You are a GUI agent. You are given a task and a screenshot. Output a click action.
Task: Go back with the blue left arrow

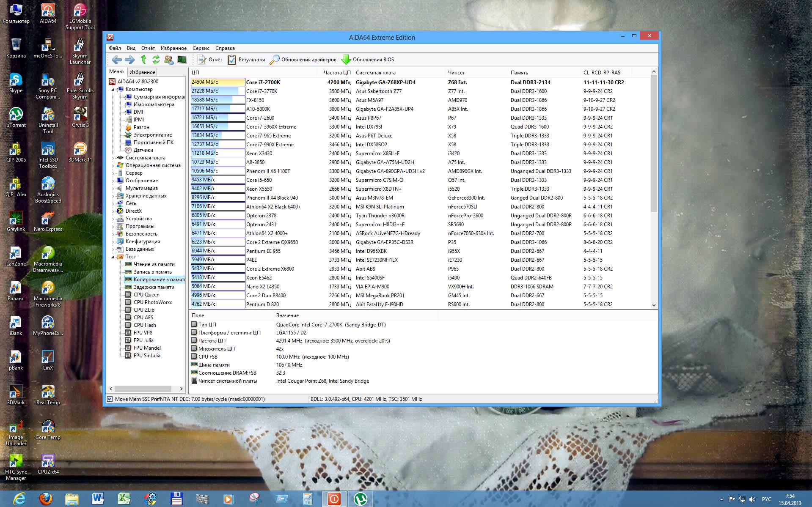point(117,60)
